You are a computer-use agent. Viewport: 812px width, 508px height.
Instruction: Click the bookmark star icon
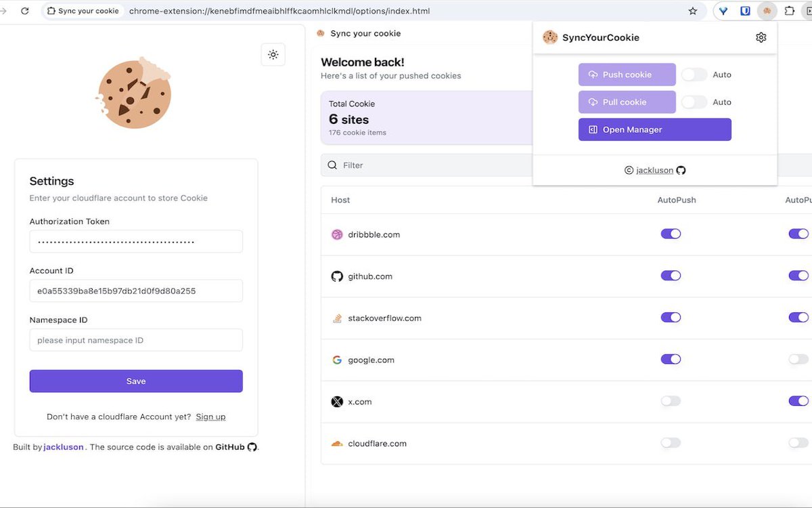tap(692, 11)
